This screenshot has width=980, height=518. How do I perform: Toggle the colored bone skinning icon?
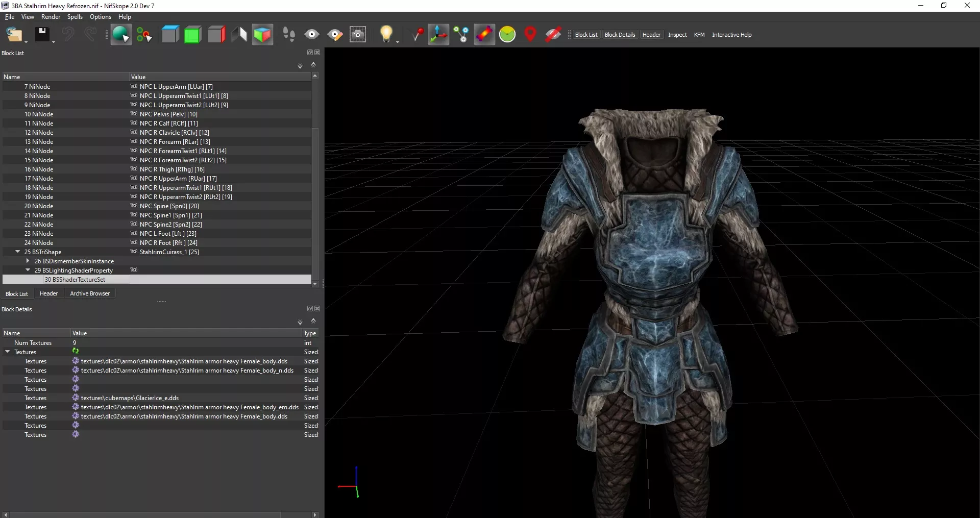(x=484, y=35)
